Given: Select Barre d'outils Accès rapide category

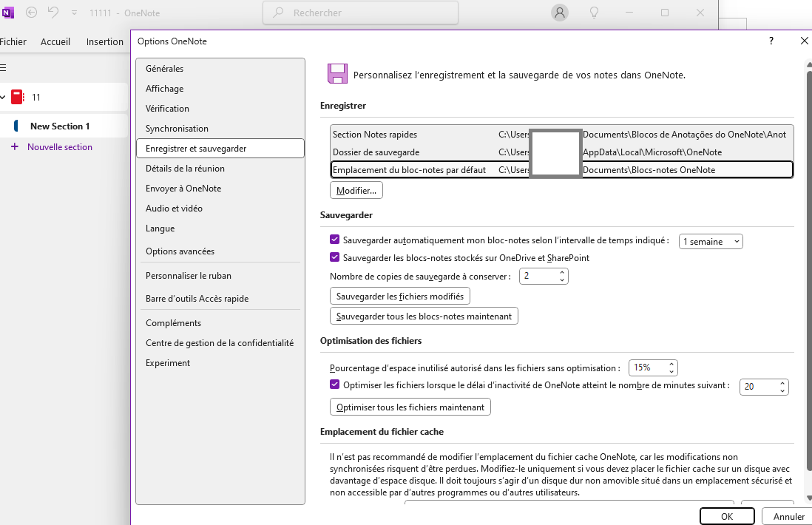Looking at the screenshot, I should point(220,299).
